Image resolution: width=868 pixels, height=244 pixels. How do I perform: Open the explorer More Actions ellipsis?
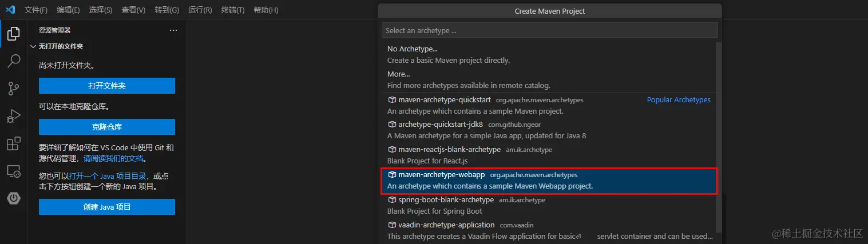click(173, 30)
